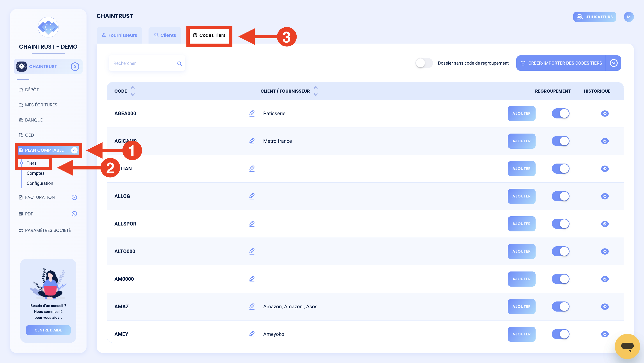Toggle regroupement switch for AMEY
This screenshot has width=644, height=363.
coord(561,334)
